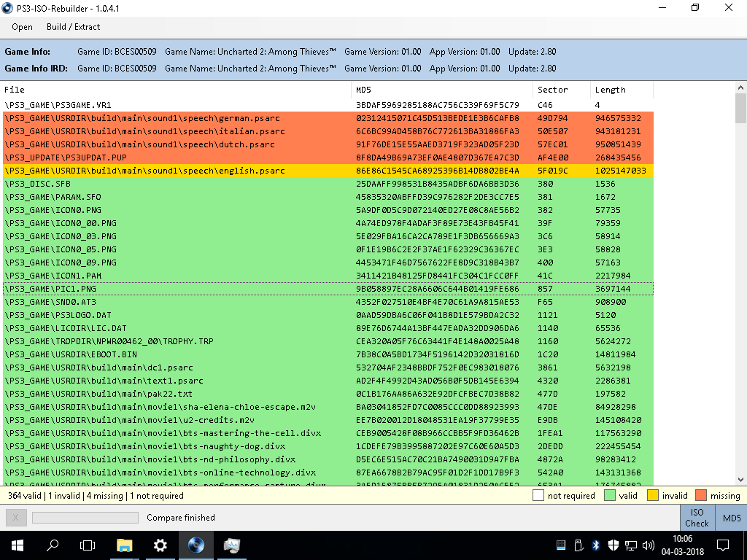Select the ICON0_09.PNG row
Viewport: 747px width, 560px height.
point(328,262)
